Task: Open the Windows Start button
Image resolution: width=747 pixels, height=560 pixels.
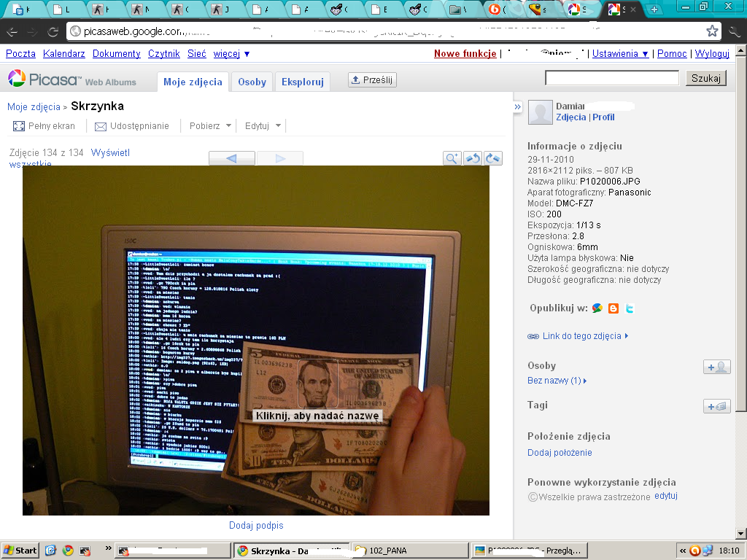Action: (x=20, y=551)
